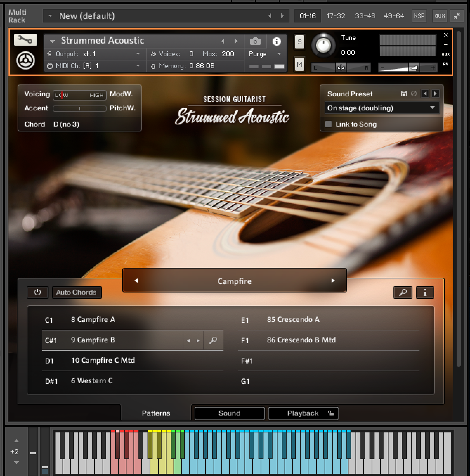Switch to the Patterns tab
Image resolution: width=470 pixels, height=476 pixels.
tap(156, 413)
